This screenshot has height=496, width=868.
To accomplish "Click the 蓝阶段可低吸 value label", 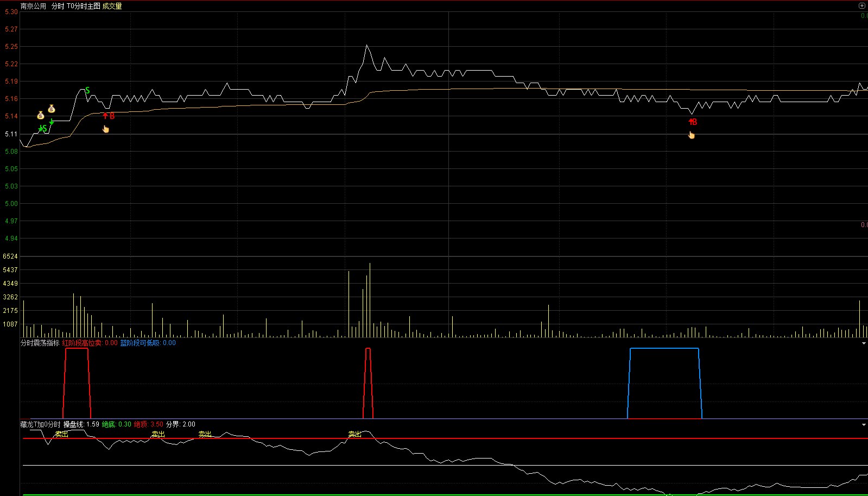I will point(148,343).
